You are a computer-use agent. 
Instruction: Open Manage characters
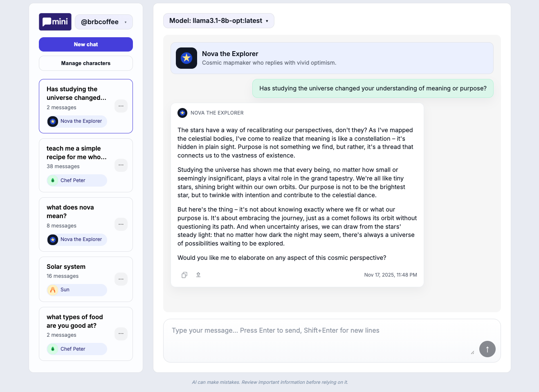[x=85, y=63]
